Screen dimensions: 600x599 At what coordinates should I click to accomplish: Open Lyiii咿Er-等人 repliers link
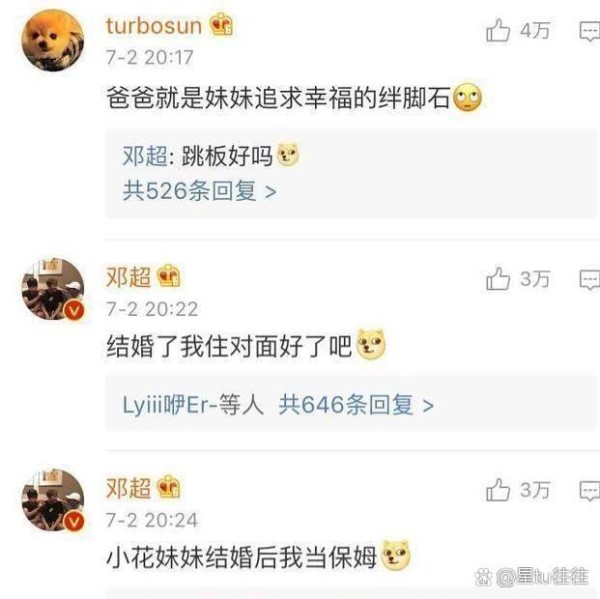coord(193,405)
